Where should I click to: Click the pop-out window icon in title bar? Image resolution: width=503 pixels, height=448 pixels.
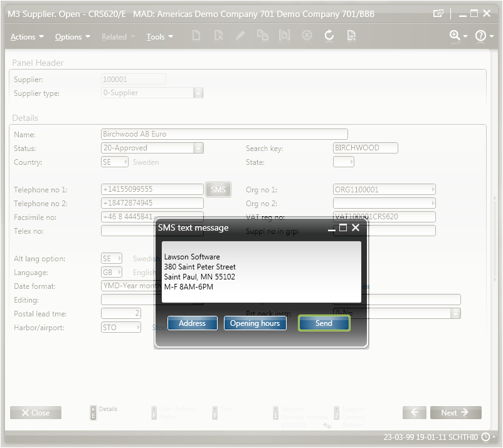click(438, 13)
